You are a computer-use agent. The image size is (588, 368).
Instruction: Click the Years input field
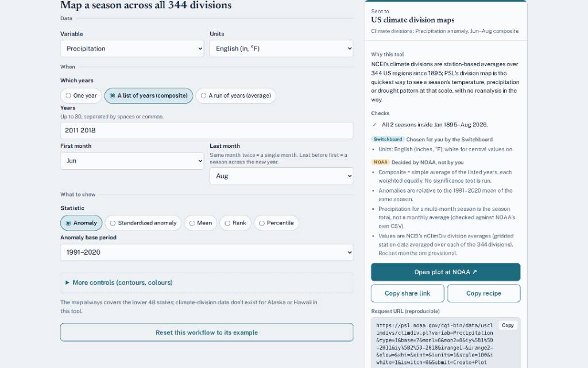click(207, 131)
